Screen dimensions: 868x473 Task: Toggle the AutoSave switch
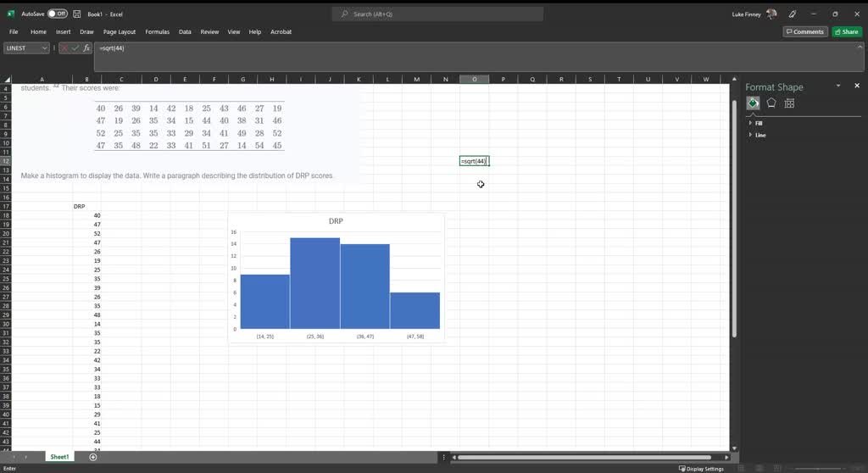[x=58, y=14]
